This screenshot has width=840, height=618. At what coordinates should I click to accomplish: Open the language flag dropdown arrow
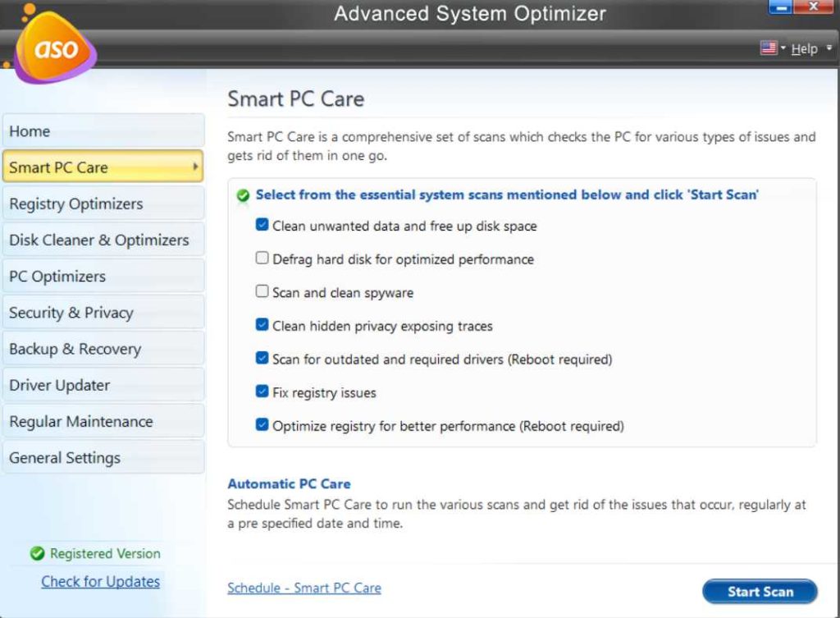click(x=783, y=48)
